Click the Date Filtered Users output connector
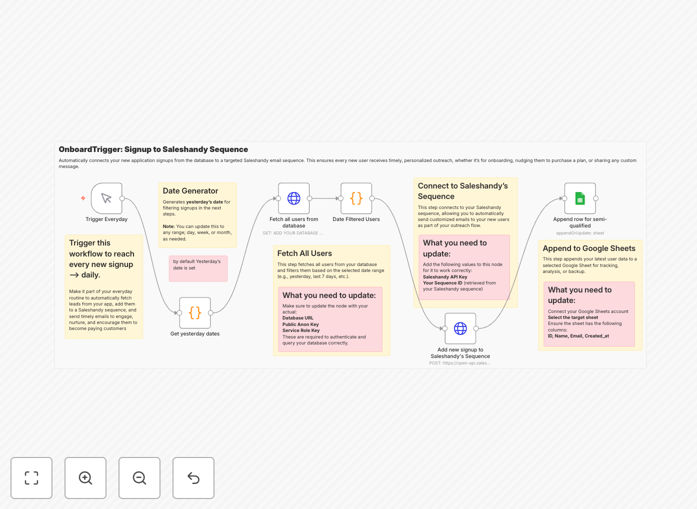697x509 pixels. [372, 199]
